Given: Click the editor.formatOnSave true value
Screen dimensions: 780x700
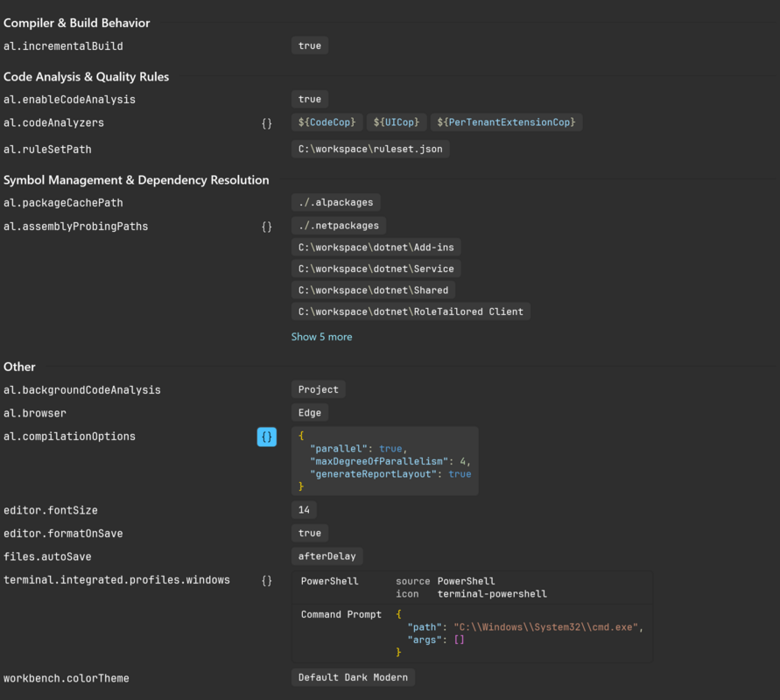Looking at the screenshot, I should tap(309, 533).
